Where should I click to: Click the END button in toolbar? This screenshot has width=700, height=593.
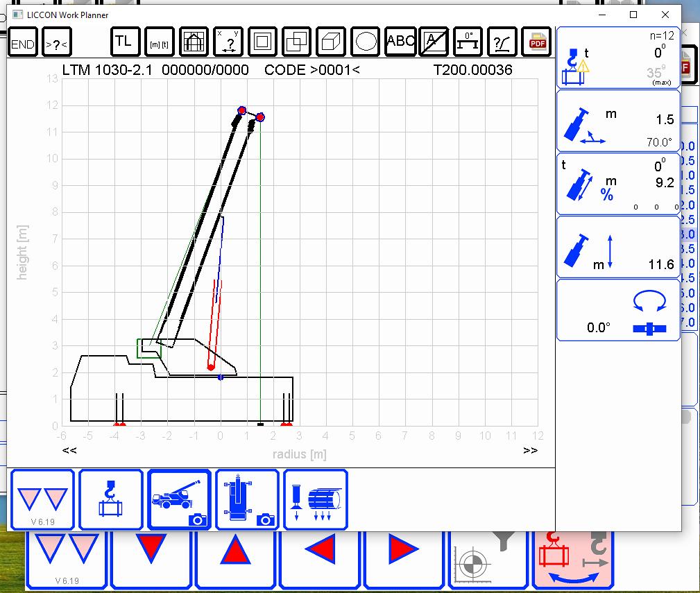[x=22, y=42]
